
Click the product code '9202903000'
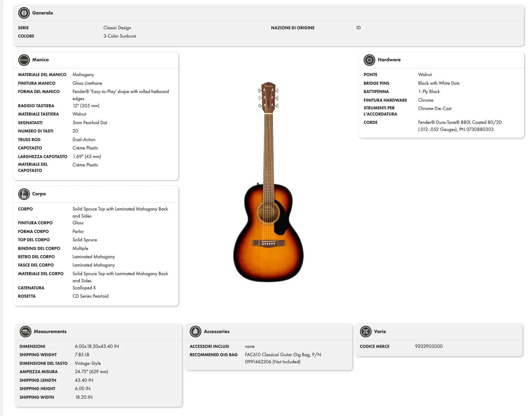click(x=429, y=346)
